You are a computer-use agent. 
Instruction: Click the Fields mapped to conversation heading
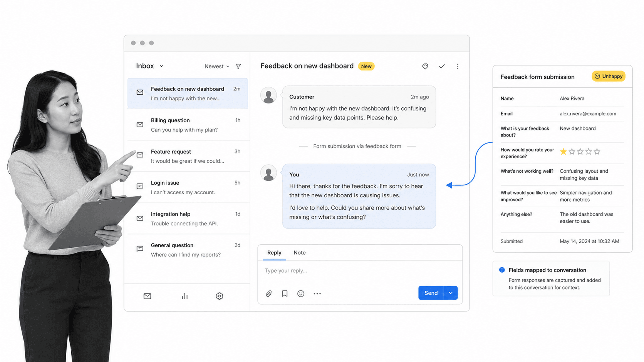click(547, 270)
